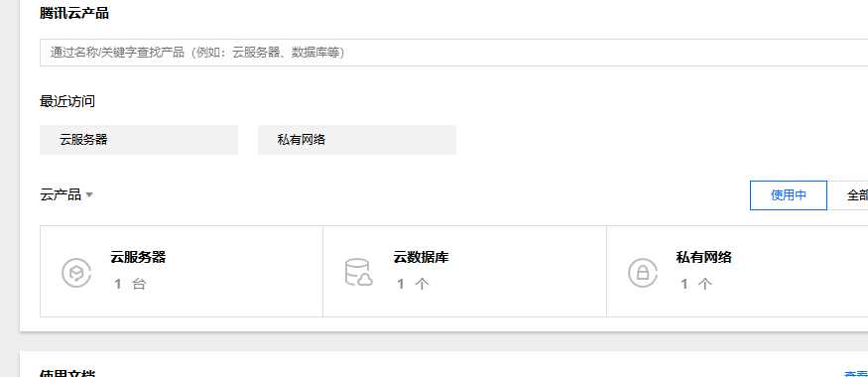Viewport: 868px width, 377px height.
Task: Open the 云服务器 product card title
Action: [x=138, y=257]
